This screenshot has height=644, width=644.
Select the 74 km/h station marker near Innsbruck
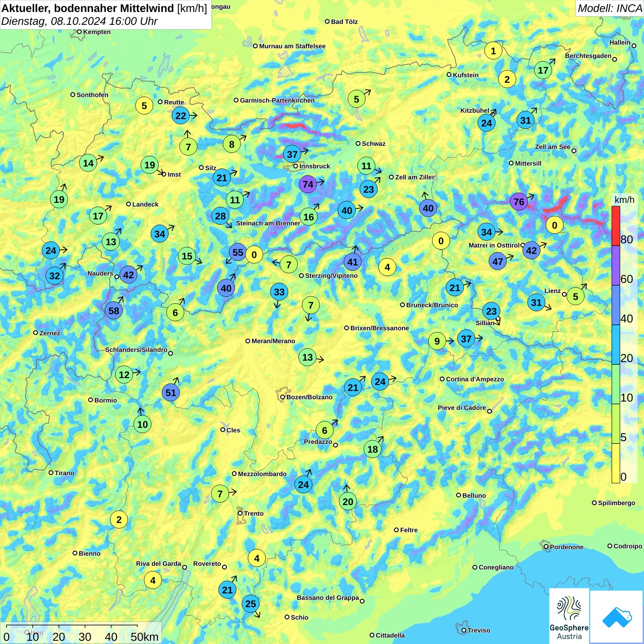pos(308,184)
